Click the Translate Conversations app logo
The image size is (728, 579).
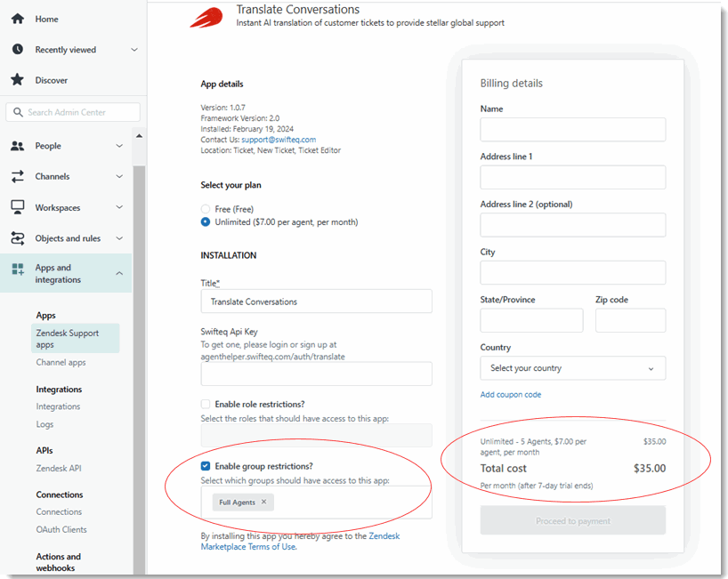(206, 18)
